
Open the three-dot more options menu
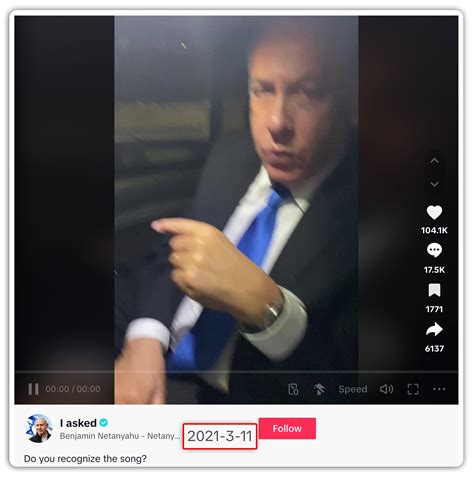(439, 389)
